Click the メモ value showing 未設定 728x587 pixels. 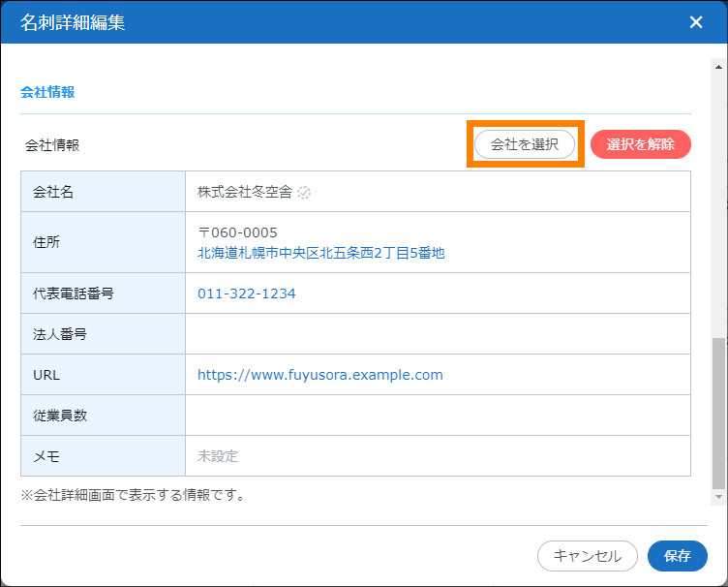218,456
